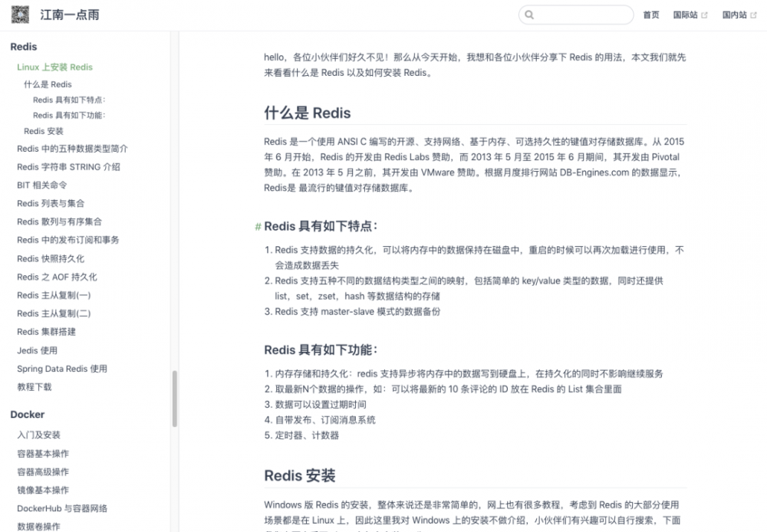Click the 江南一点雨 QR-code site logo
767x532 pixels.
pyautogui.click(x=20, y=15)
